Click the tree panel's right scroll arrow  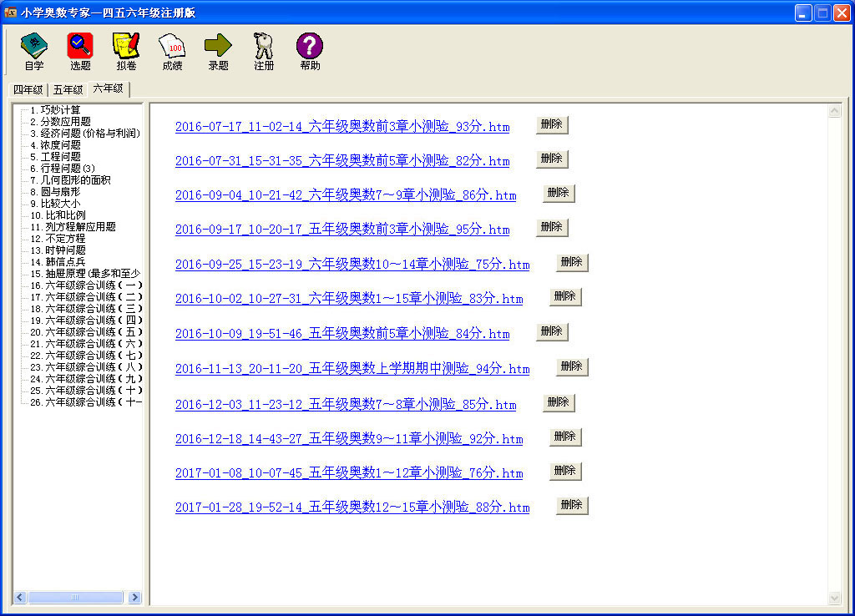[x=134, y=598]
